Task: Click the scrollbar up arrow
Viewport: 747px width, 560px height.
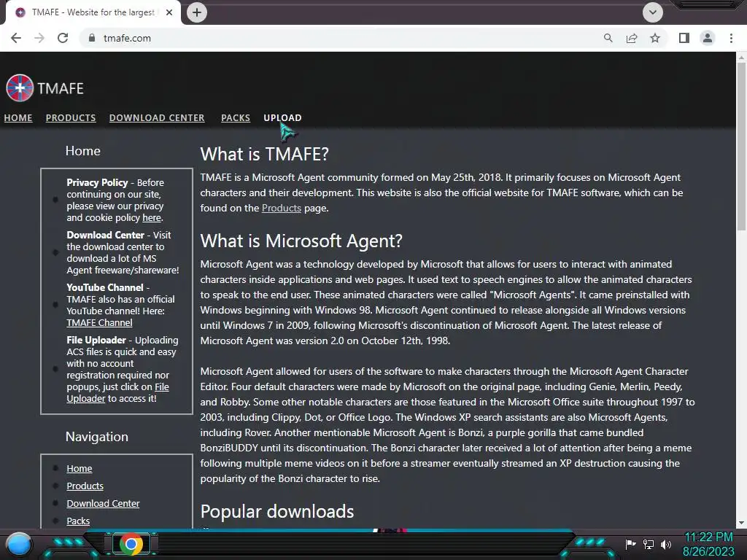Action: coord(741,58)
